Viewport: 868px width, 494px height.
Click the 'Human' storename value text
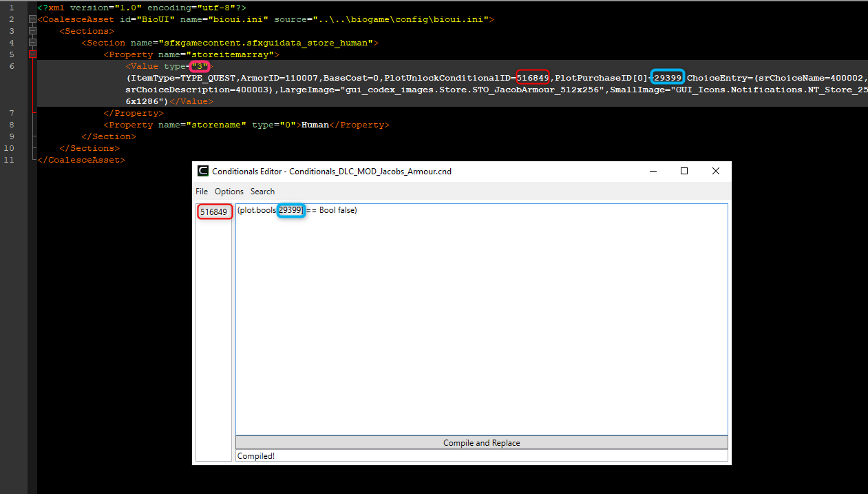coord(315,125)
